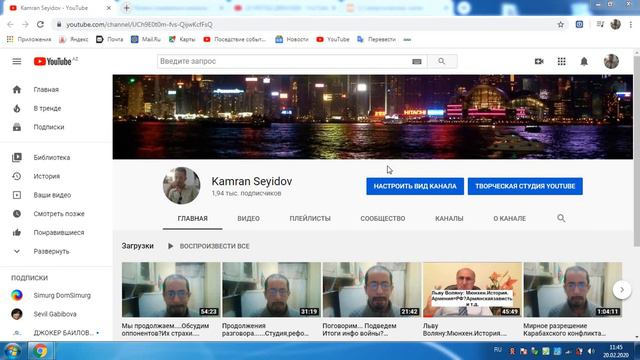The image size is (640, 360).
Task: Open the 54:23 video thumbnail
Action: point(171,289)
